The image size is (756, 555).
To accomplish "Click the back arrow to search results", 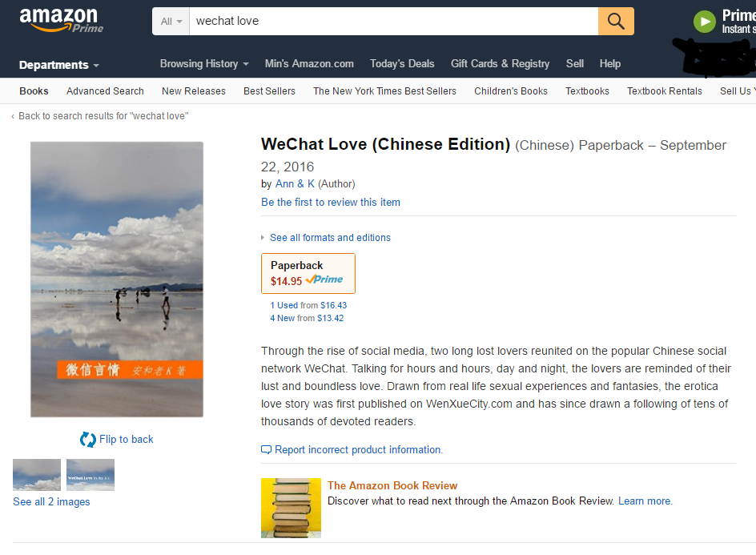I will 13,116.
